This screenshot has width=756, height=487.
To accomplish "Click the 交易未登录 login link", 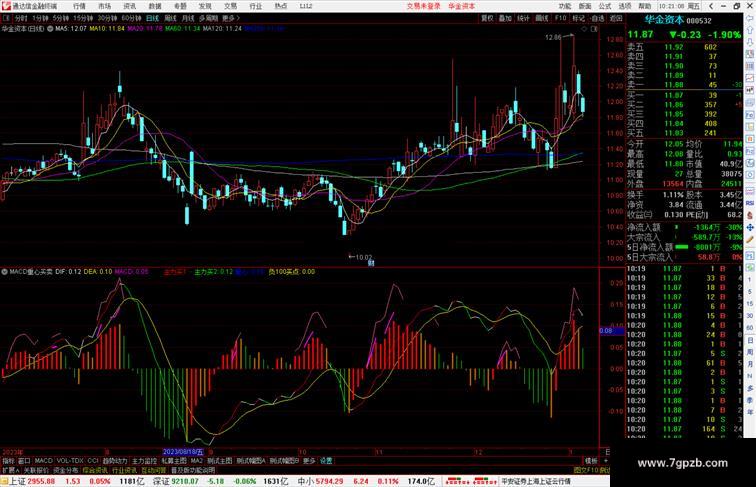I will pyautogui.click(x=424, y=6).
